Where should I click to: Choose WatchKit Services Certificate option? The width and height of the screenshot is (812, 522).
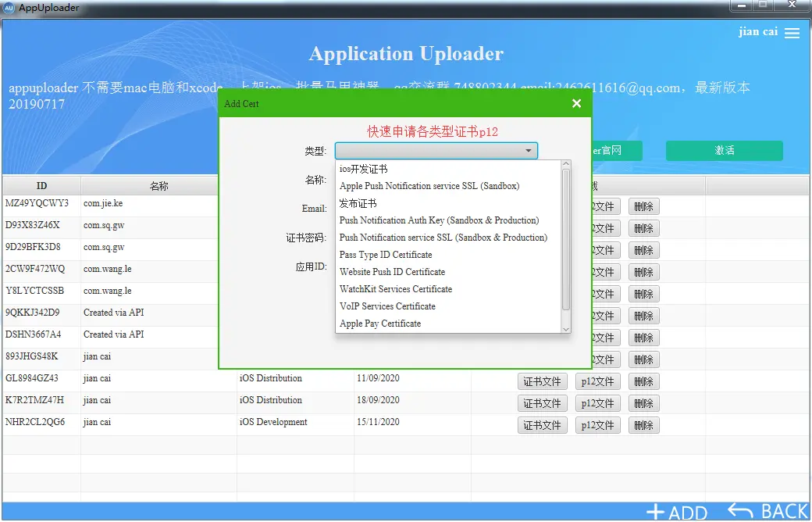tap(448, 288)
